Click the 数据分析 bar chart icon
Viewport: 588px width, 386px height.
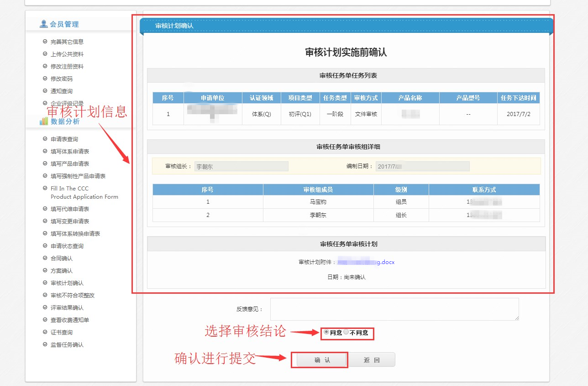click(44, 121)
